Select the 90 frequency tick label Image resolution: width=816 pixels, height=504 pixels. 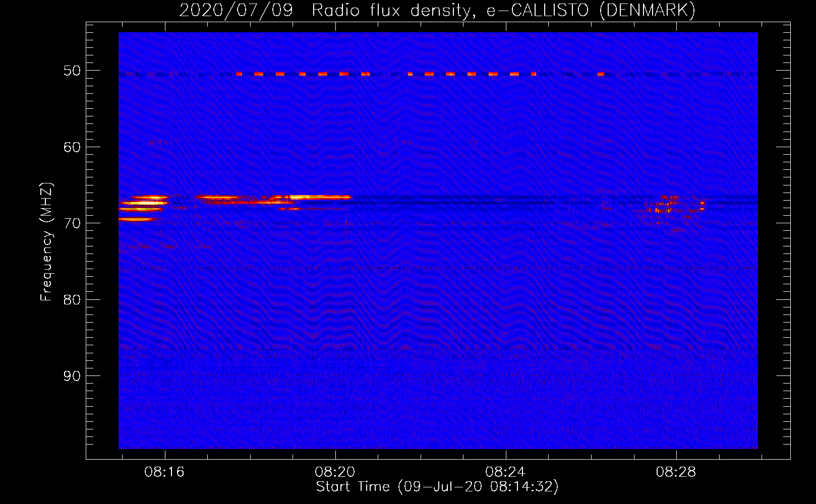[72, 376]
